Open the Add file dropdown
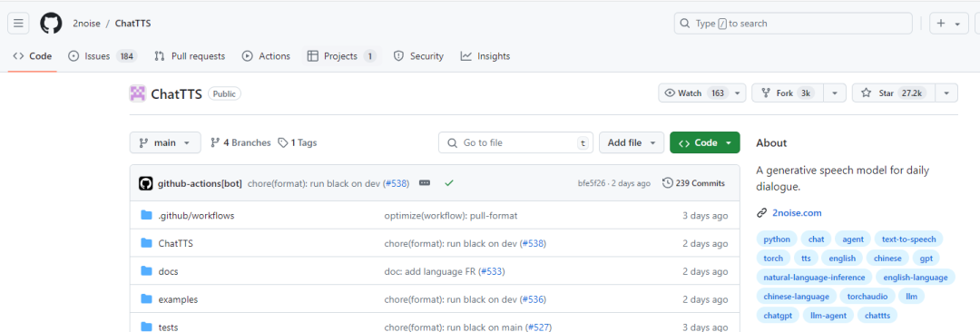980x332 pixels. coord(632,142)
